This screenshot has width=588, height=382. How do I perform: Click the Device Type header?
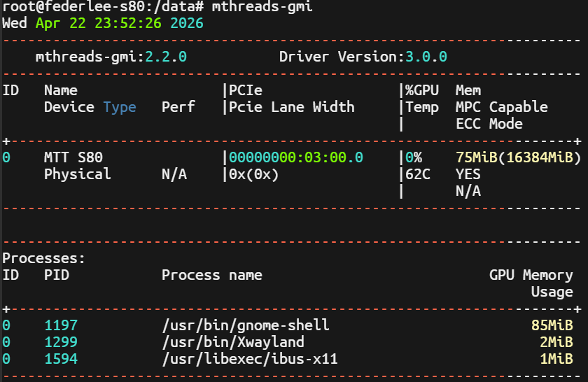(x=90, y=107)
